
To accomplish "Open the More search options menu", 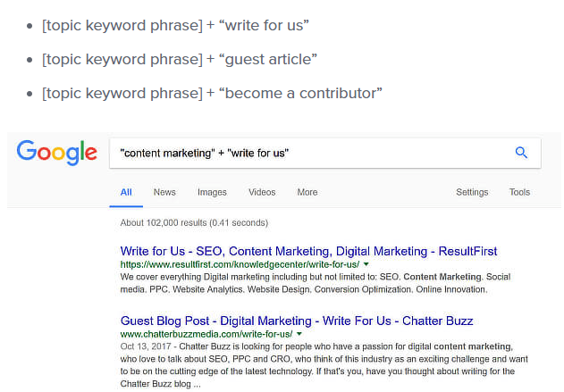I will (x=307, y=192).
